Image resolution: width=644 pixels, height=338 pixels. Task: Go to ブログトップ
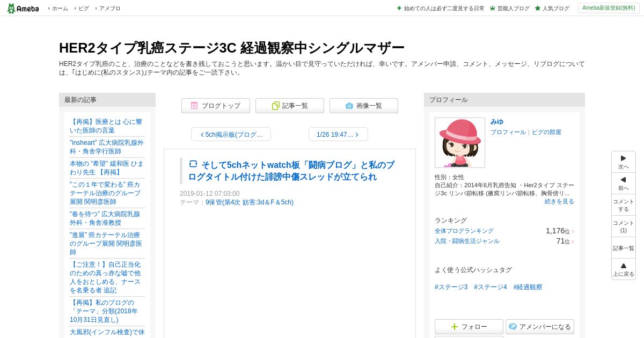pos(216,106)
